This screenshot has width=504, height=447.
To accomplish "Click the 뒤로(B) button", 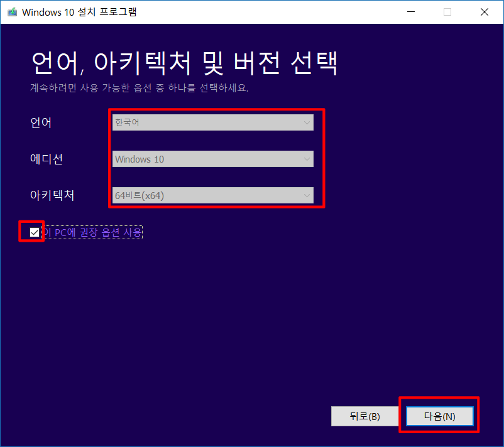I will click(x=365, y=416).
